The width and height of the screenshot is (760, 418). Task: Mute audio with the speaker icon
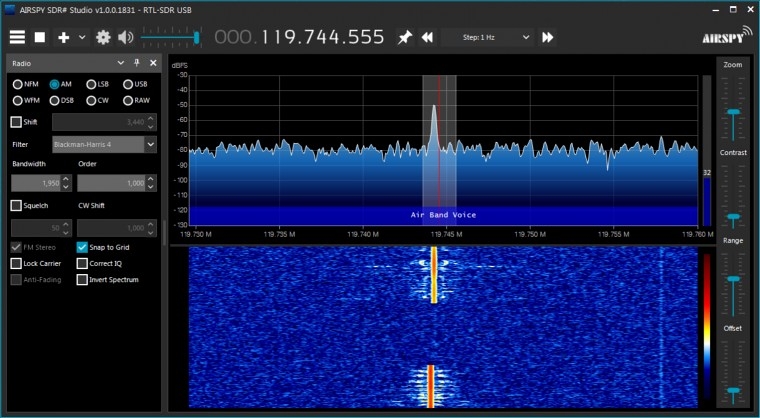click(x=126, y=37)
